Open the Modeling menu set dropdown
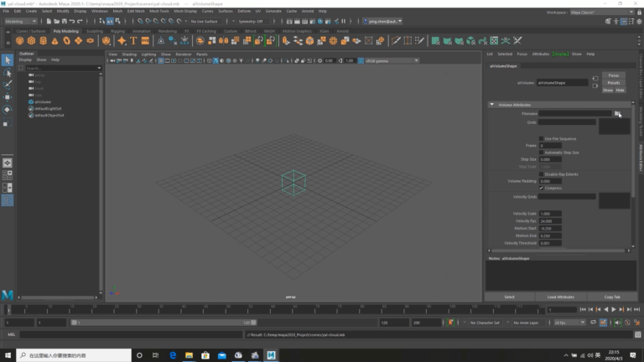Screen dimensions: 644x362 (x=20, y=21)
